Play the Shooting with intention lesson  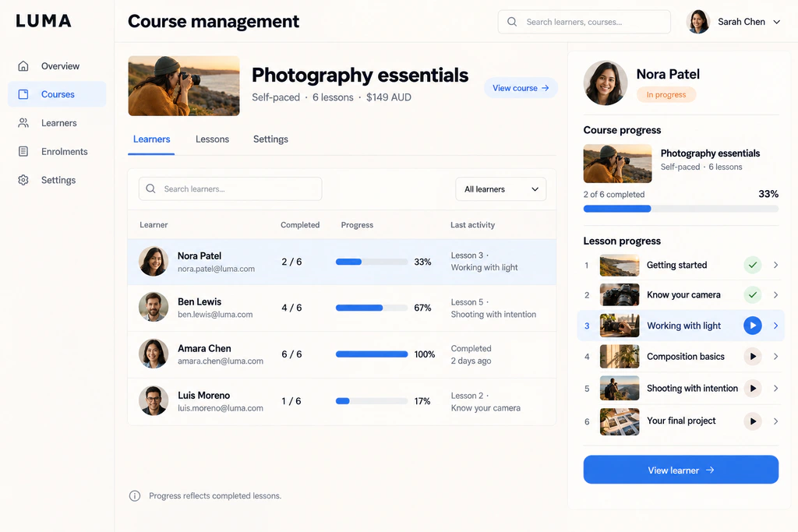click(x=752, y=389)
